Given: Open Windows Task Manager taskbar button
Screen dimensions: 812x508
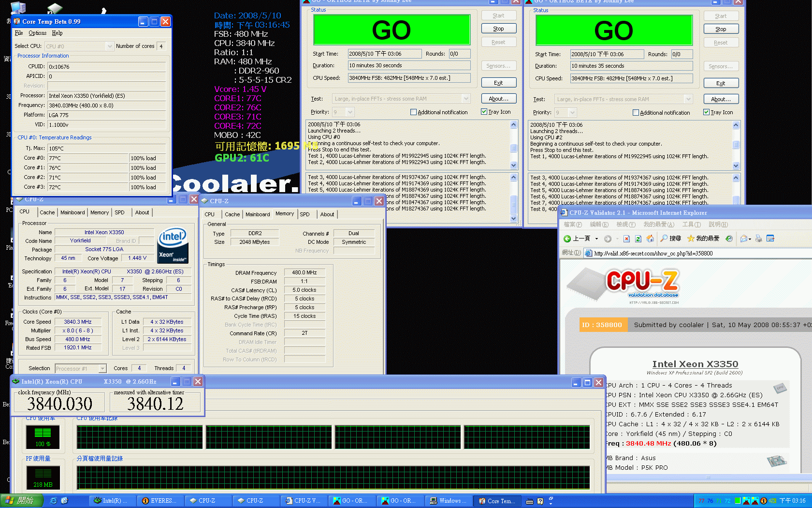Looking at the screenshot, I should pos(449,501).
